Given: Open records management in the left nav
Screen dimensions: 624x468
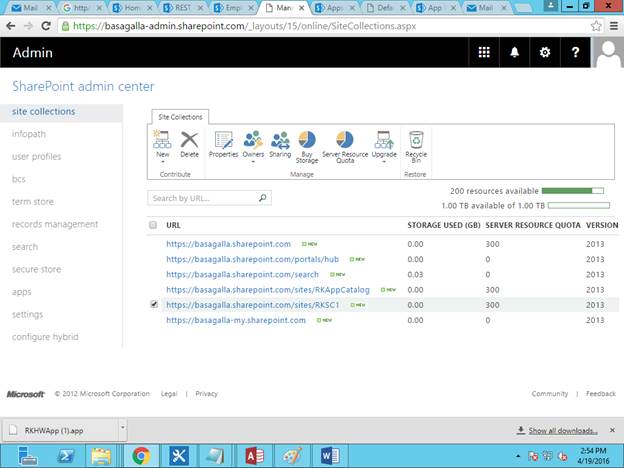Looking at the screenshot, I should [x=55, y=224].
